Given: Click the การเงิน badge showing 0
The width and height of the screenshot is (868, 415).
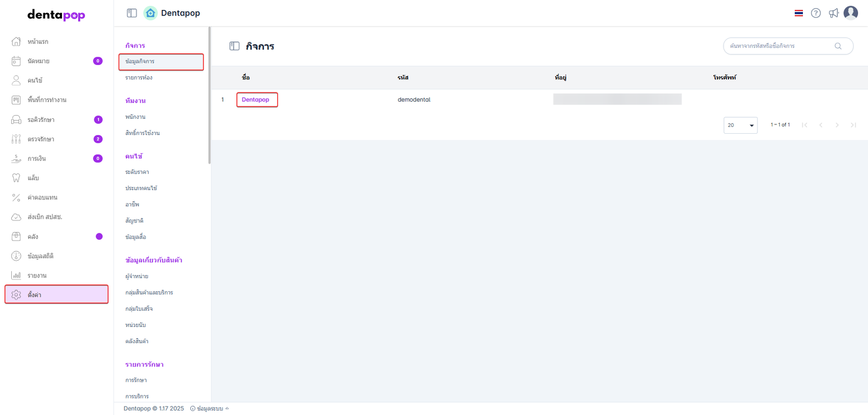Looking at the screenshot, I should click(98, 159).
